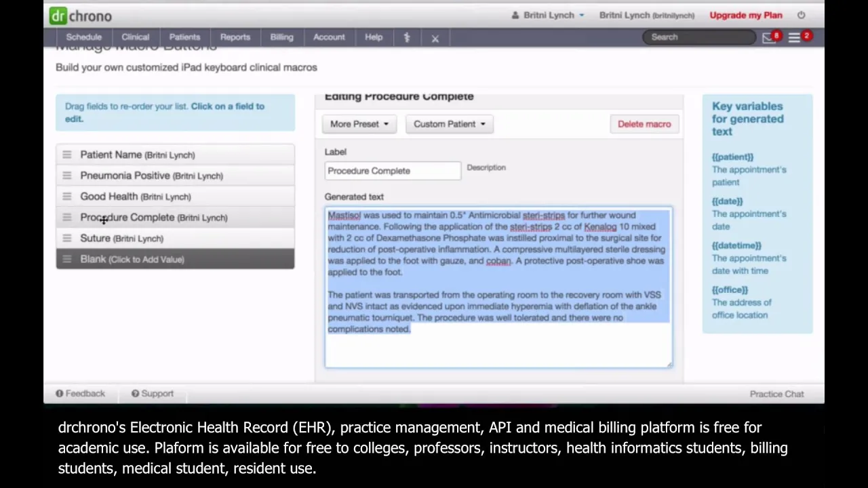The image size is (868, 488).
Task: Open the Schedule menu
Action: [x=84, y=37]
